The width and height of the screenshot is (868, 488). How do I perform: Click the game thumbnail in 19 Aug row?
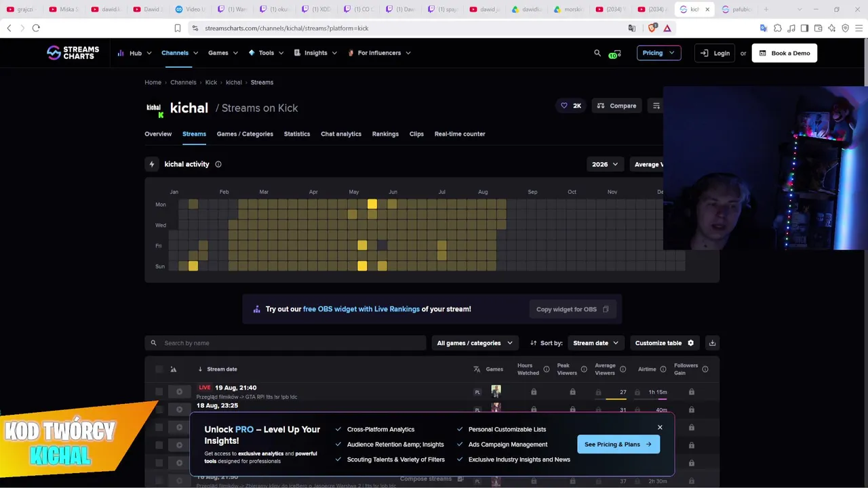click(x=496, y=392)
